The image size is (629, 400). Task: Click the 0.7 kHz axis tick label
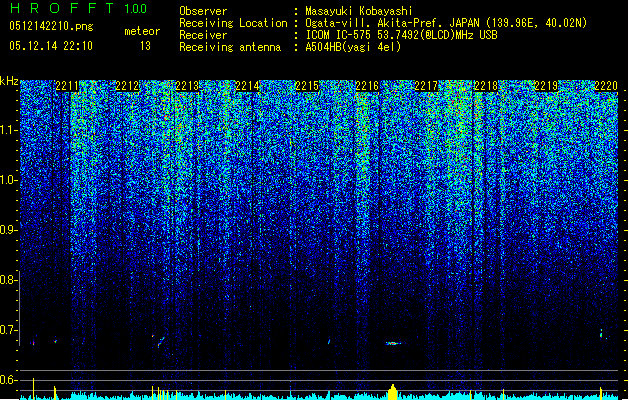point(9,330)
